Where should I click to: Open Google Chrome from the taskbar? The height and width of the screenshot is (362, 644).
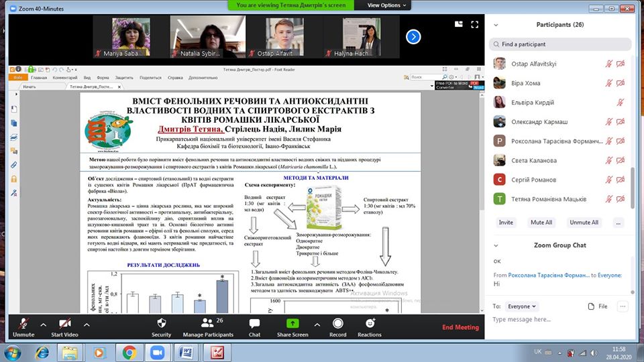(129, 352)
